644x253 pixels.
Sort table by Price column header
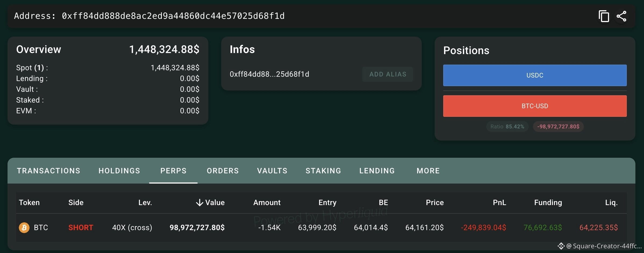pos(435,202)
